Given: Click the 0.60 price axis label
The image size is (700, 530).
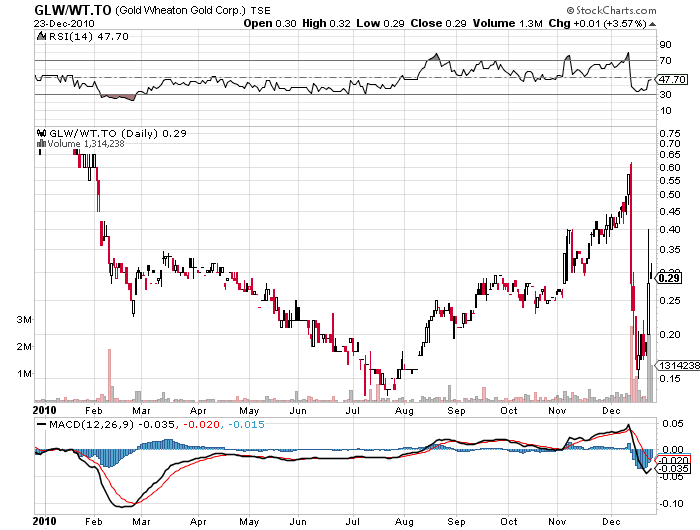Looking at the screenshot, I should click(x=670, y=167).
